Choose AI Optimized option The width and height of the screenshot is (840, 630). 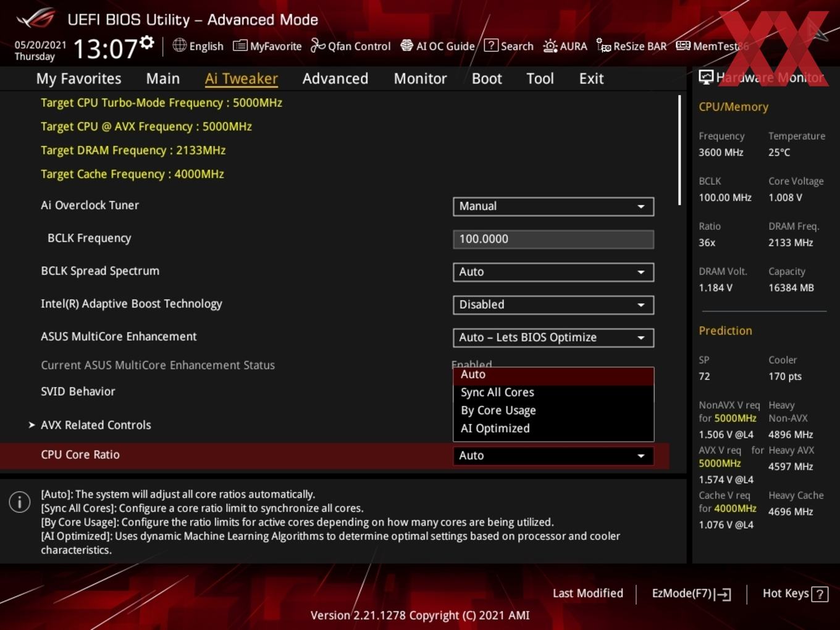[x=553, y=428]
